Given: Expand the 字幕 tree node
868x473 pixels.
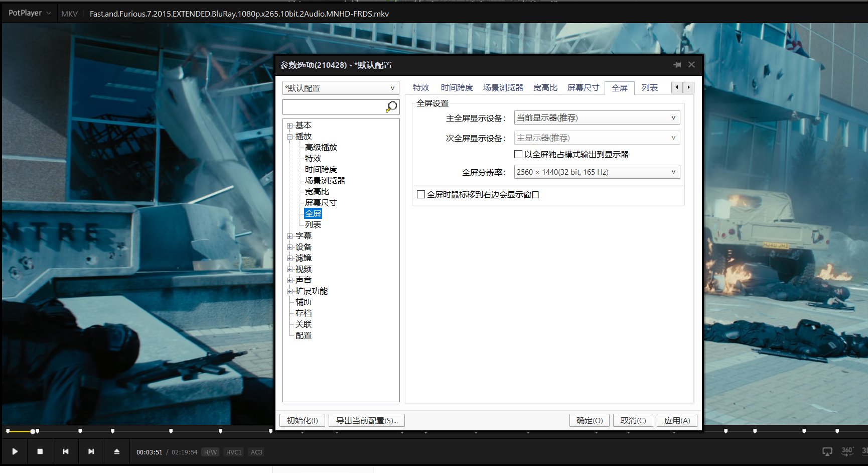Looking at the screenshot, I should click(x=290, y=236).
